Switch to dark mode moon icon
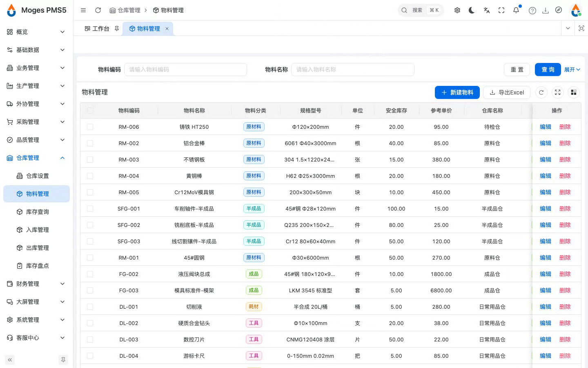588x368 pixels. coord(472,10)
